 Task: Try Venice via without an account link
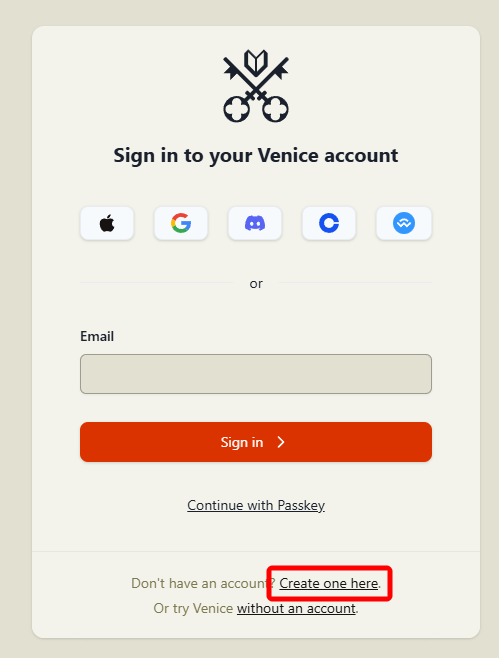coord(296,608)
